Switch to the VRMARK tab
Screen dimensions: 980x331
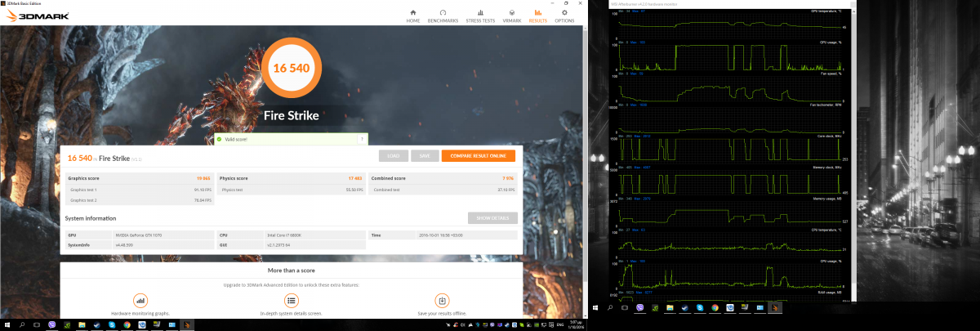511,16
